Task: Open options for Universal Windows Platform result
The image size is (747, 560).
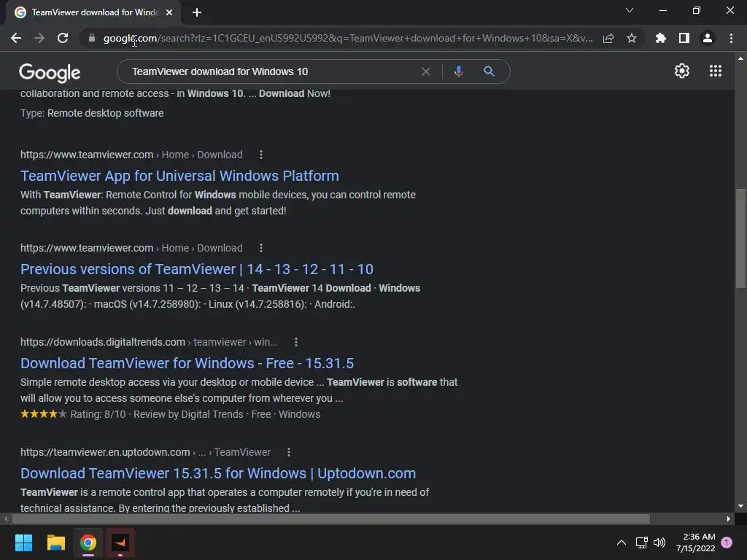Action: [260, 155]
